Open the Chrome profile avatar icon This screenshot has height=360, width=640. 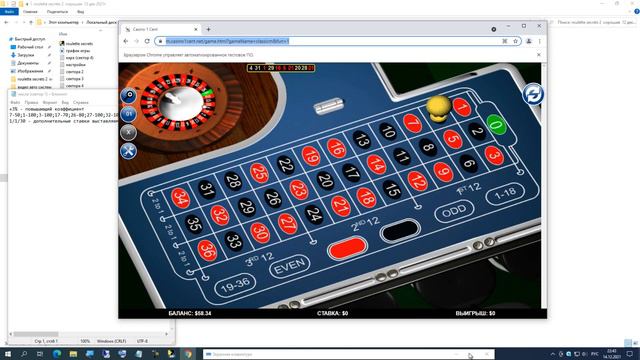529,41
